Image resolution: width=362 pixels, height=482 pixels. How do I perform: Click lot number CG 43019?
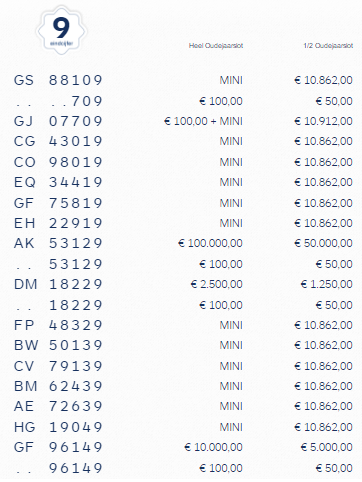pyautogui.click(x=58, y=141)
